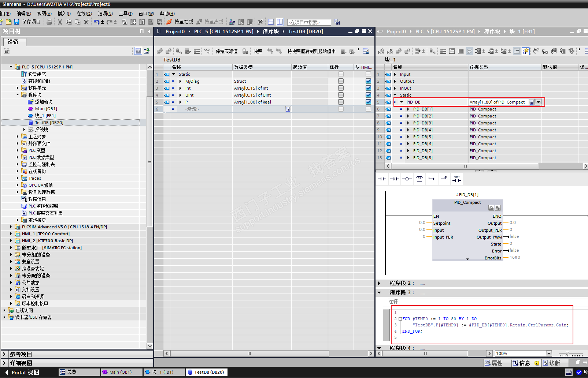Click 快照 button in TestDB toolbar

click(x=258, y=51)
